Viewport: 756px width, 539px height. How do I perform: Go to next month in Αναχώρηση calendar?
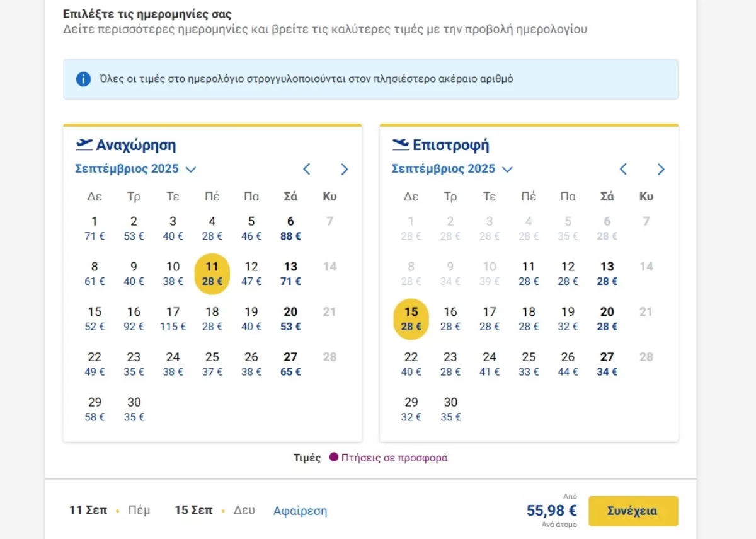tap(344, 169)
